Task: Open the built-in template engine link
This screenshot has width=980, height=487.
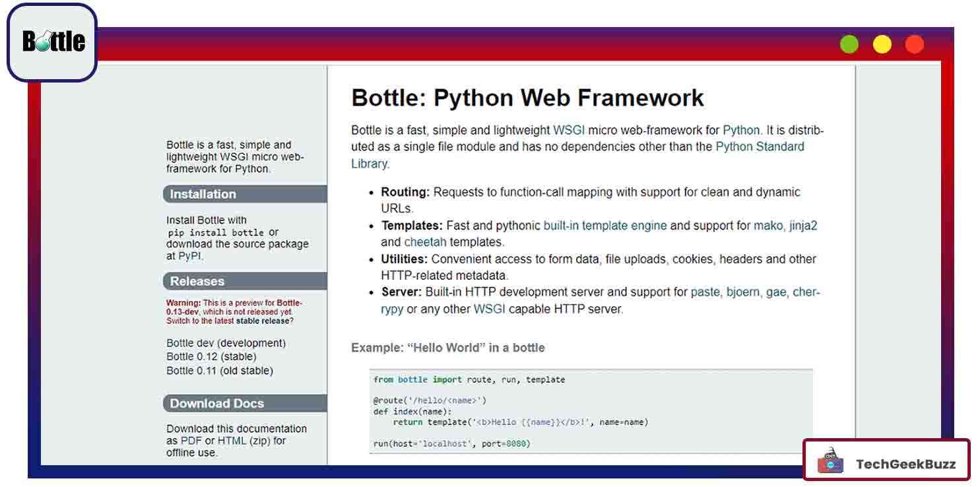Action: pyautogui.click(x=604, y=226)
